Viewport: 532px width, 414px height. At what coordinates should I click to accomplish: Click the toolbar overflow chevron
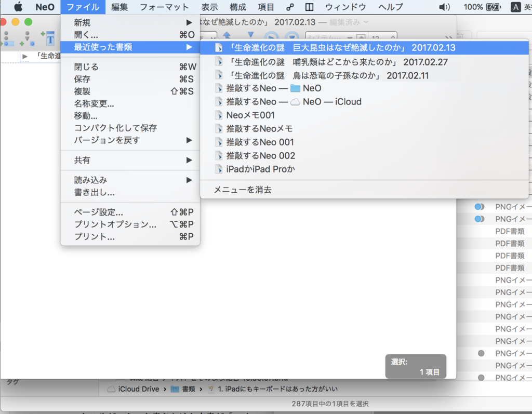pyautogui.click(x=448, y=37)
